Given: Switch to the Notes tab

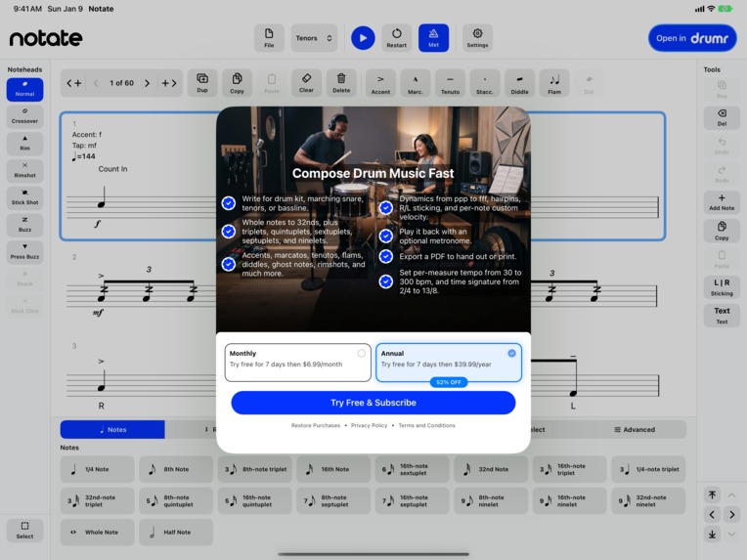Looking at the screenshot, I should point(112,429).
